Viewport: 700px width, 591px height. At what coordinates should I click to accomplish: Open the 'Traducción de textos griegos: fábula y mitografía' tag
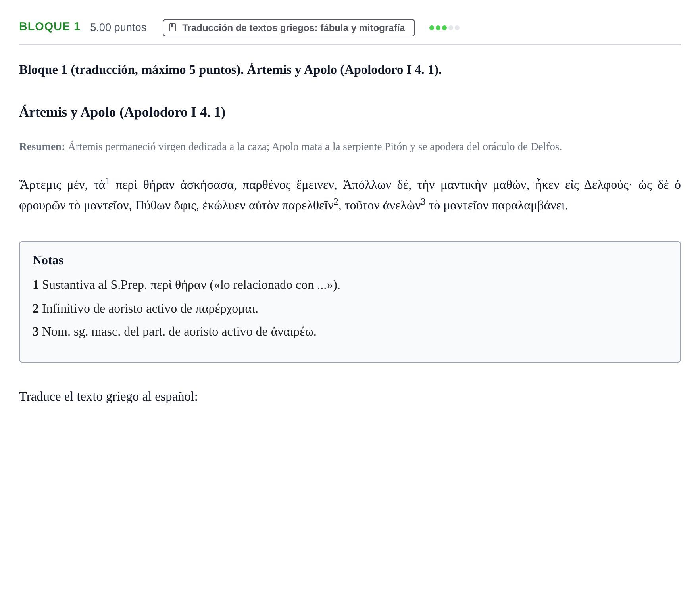tap(288, 28)
